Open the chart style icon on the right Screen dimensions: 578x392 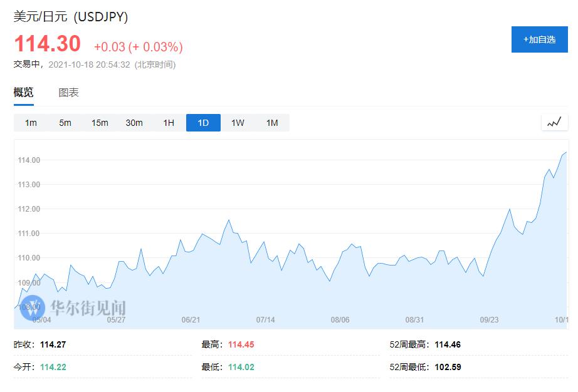pos(554,122)
